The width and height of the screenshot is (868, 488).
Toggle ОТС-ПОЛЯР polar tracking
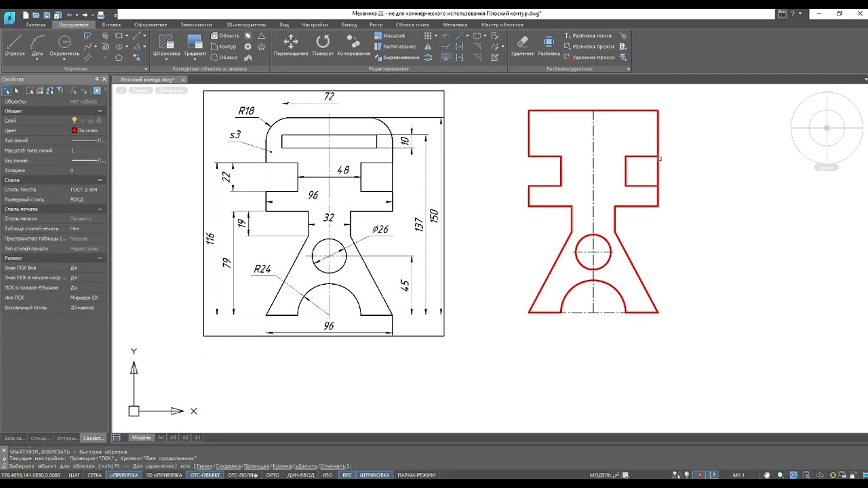(243, 475)
